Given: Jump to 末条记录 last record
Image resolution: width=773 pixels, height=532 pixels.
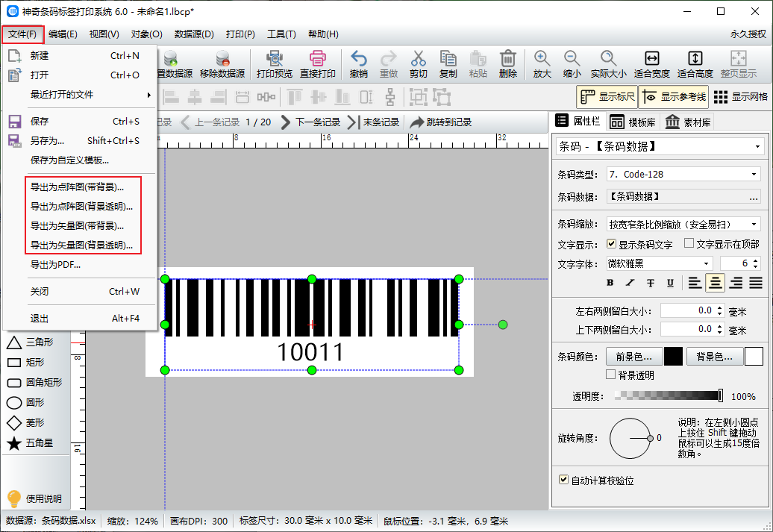Looking at the screenshot, I should (x=373, y=122).
